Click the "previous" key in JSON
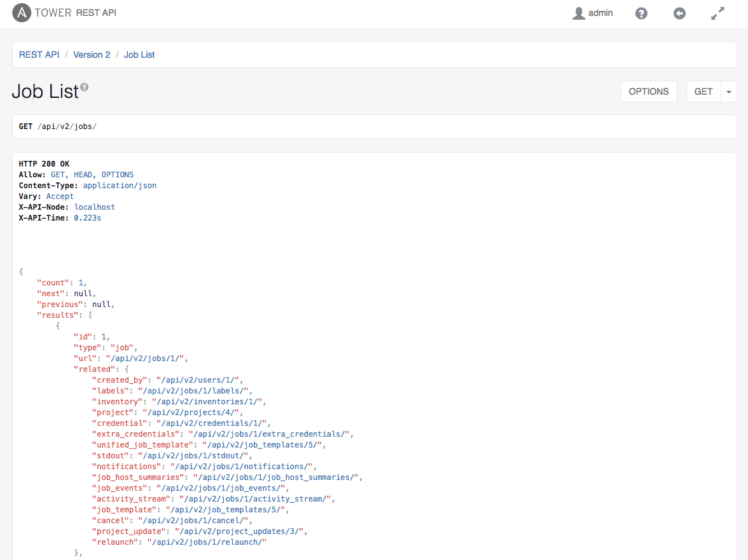Image resolution: width=748 pixels, height=560 pixels. pos(60,304)
